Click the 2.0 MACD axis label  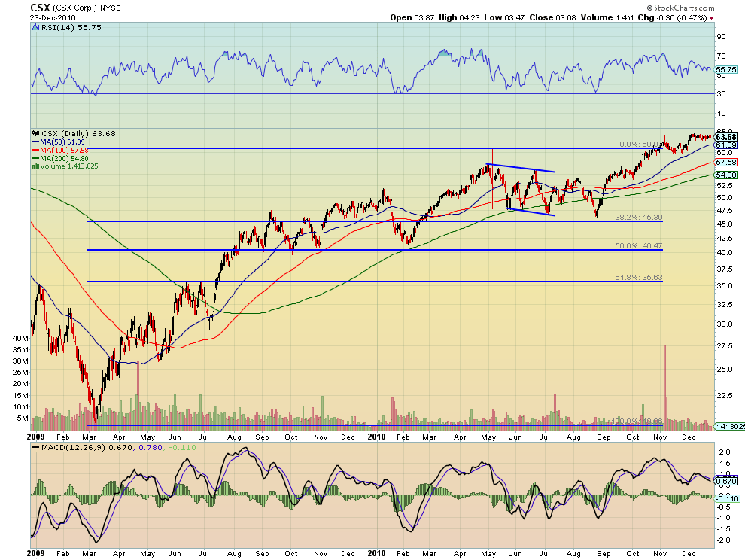tap(725, 452)
